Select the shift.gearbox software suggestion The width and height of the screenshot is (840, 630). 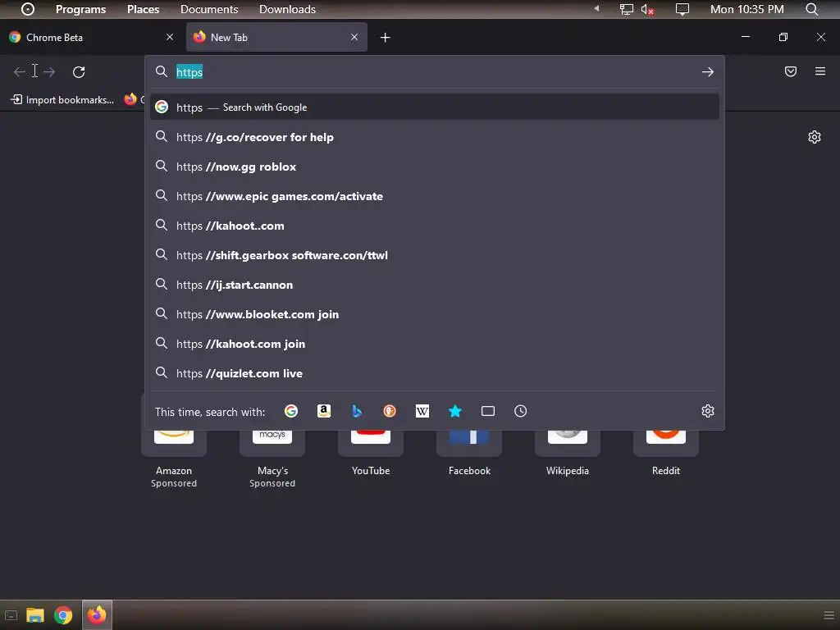pos(435,255)
